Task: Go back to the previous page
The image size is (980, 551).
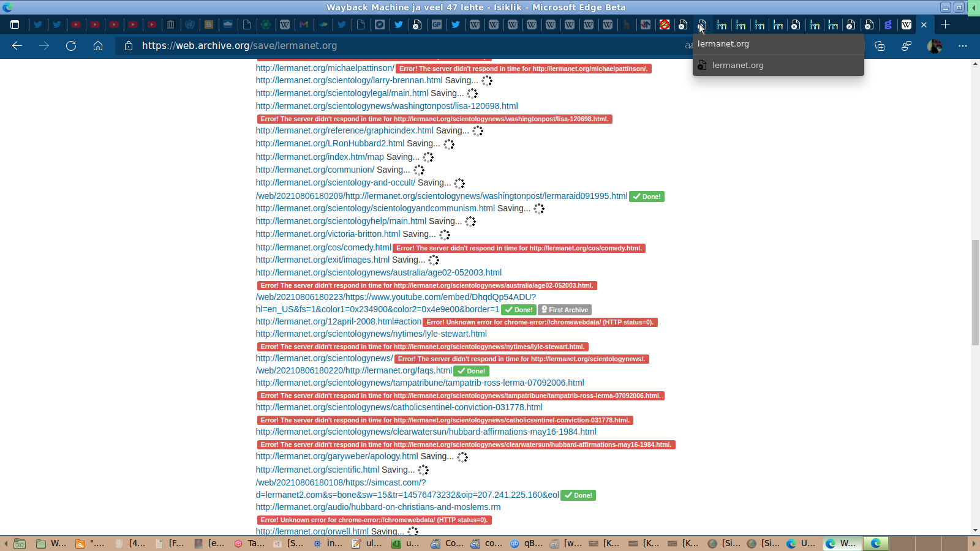Action: (x=17, y=46)
